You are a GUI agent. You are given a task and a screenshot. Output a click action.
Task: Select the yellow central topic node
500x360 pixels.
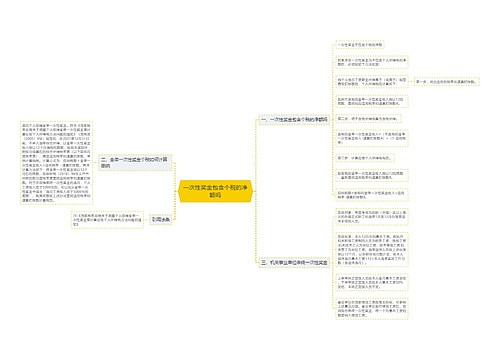pos(215,191)
